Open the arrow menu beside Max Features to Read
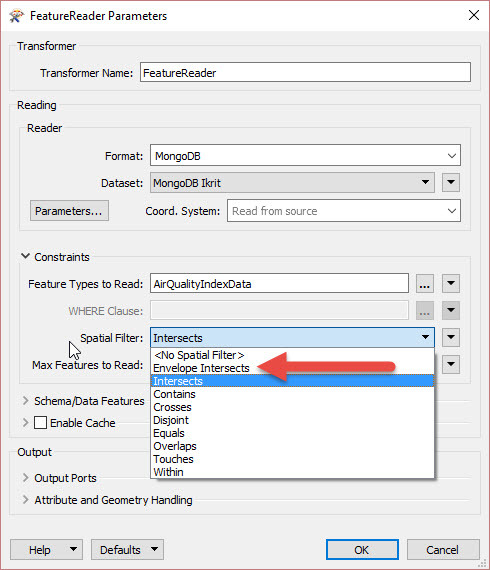Viewport: 490px width, 570px height. [x=451, y=364]
